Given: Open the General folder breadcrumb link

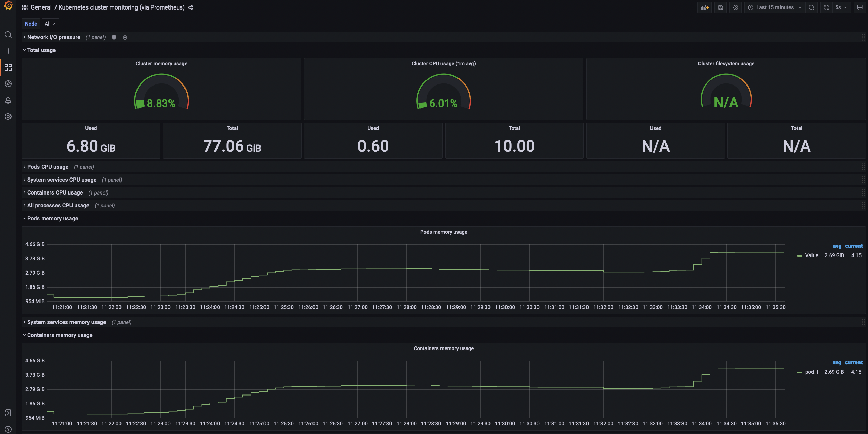Looking at the screenshot, I should point(41,7).
